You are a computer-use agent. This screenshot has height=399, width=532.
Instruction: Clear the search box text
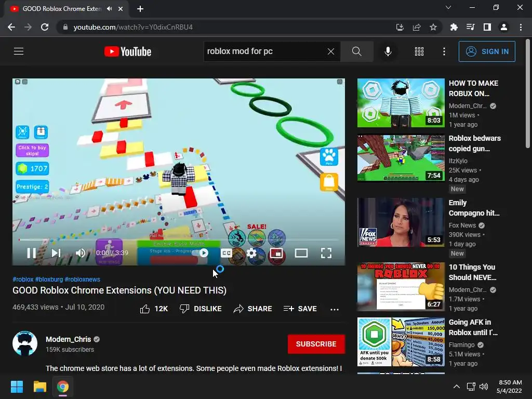pyautogui.click(x=331, y=51)
